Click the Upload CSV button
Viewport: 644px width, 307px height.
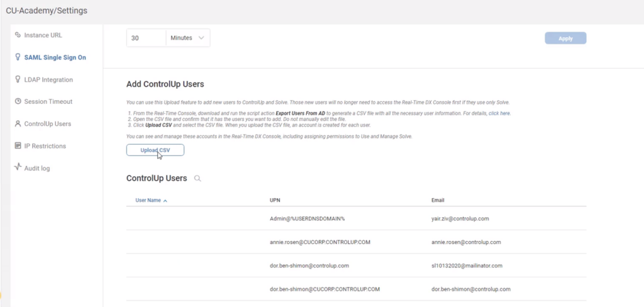click(x=155, y=150)
